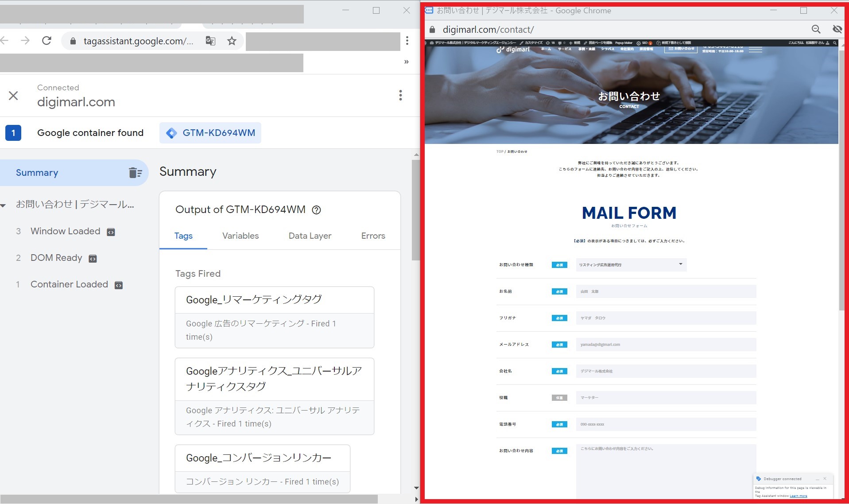
Task: Click the TOP breadcrumb link
Action: (x=500, y=151)
